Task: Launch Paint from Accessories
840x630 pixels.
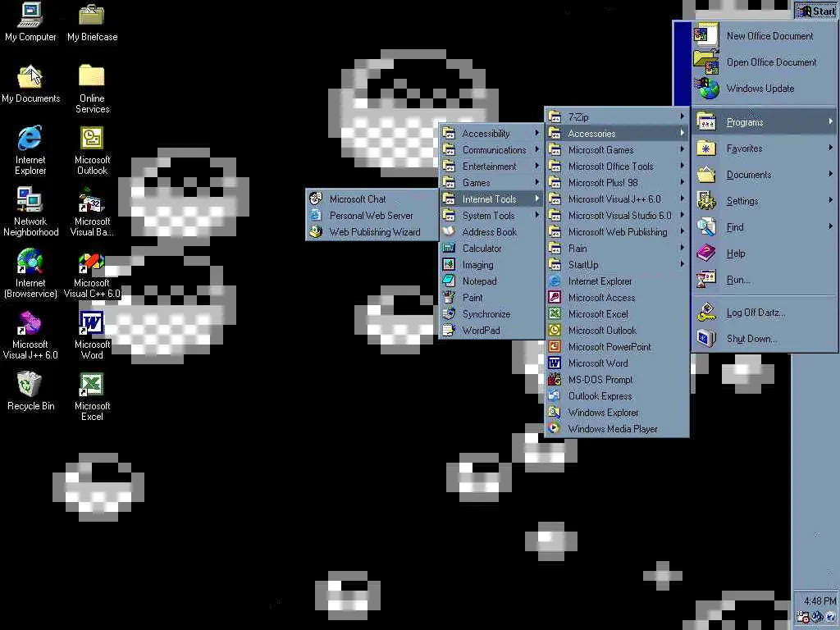Action: point(491,298)
